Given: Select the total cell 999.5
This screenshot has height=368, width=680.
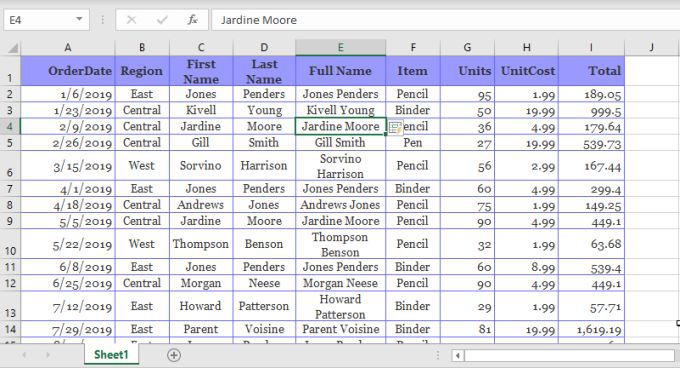Looking at the screenshot, I should coord(592,111).
